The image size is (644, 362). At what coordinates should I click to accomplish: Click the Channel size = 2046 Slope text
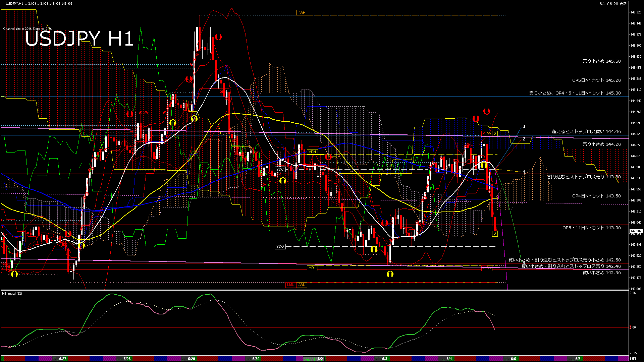coord(28,29)
